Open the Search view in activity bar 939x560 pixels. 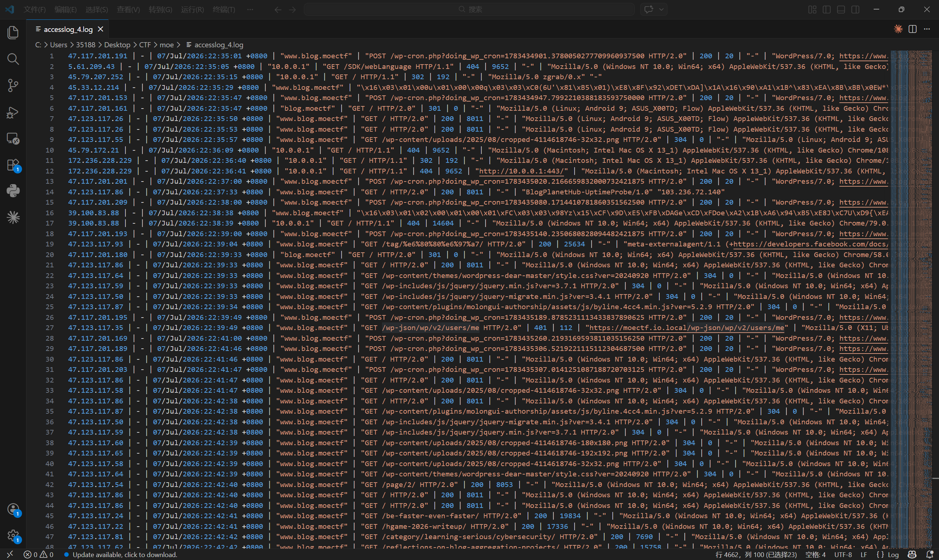(x=13, y=59)
